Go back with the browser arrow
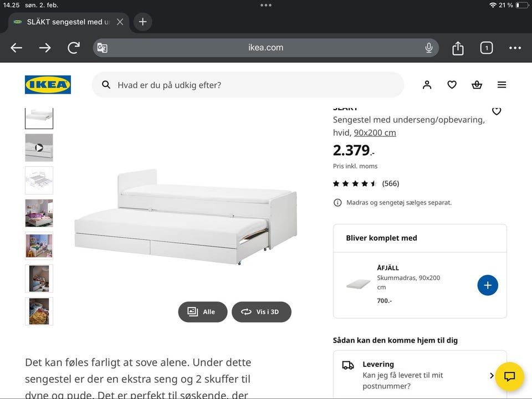The height and width of the screenshot is (399, 532). [17, 48]
